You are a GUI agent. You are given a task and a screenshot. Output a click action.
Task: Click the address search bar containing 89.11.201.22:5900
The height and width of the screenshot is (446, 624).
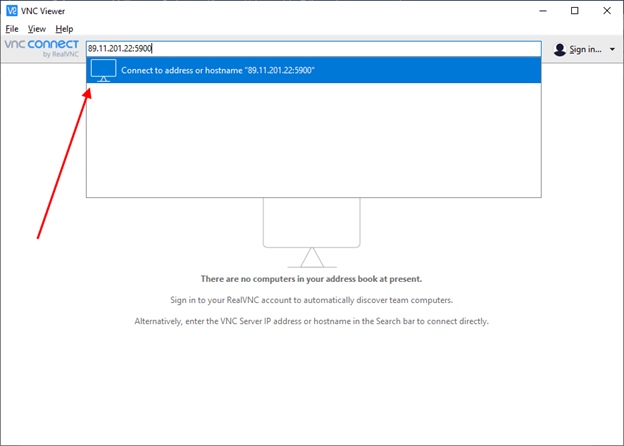(x=314, y=49)
